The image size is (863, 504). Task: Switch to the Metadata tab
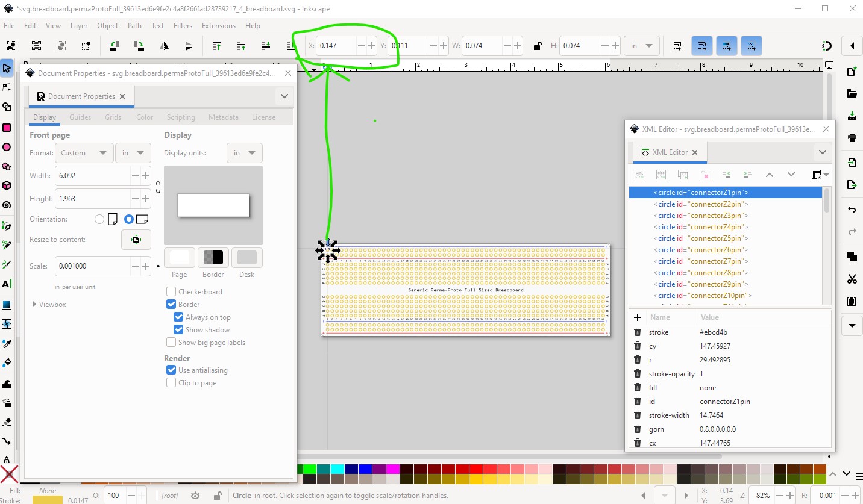click(224, 117)
